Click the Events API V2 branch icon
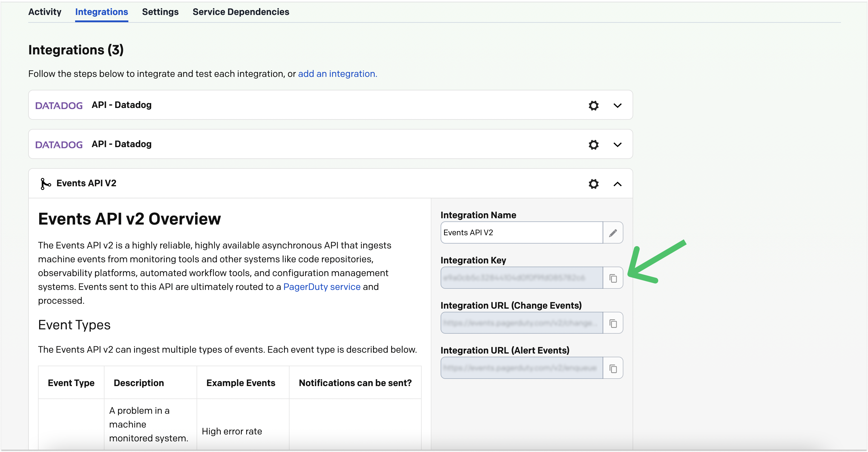This screenshot has height=452, width=868. [x=45, y=184]
